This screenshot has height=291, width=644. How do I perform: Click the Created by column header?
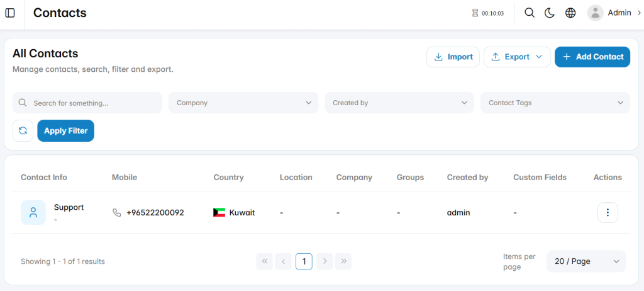click(468, 178)
